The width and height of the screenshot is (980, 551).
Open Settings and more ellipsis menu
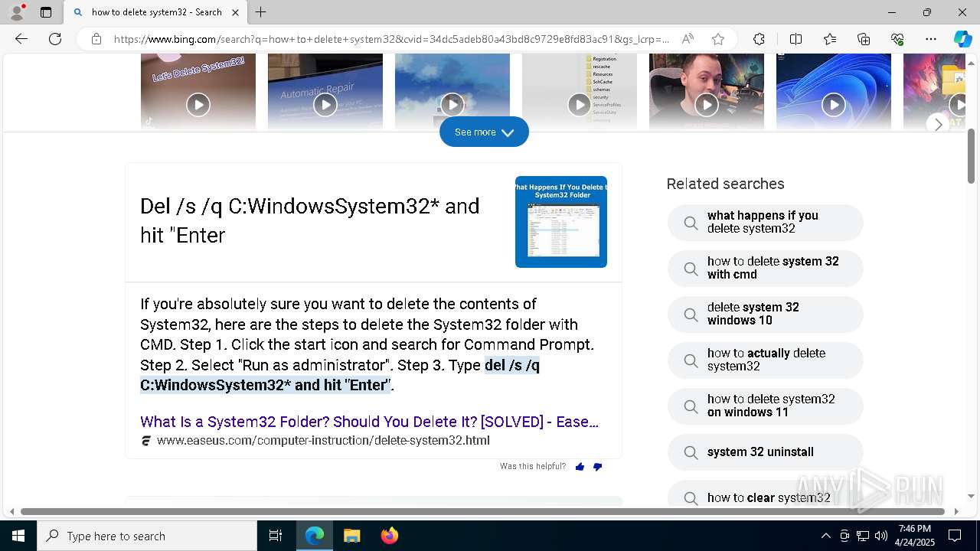931,39
